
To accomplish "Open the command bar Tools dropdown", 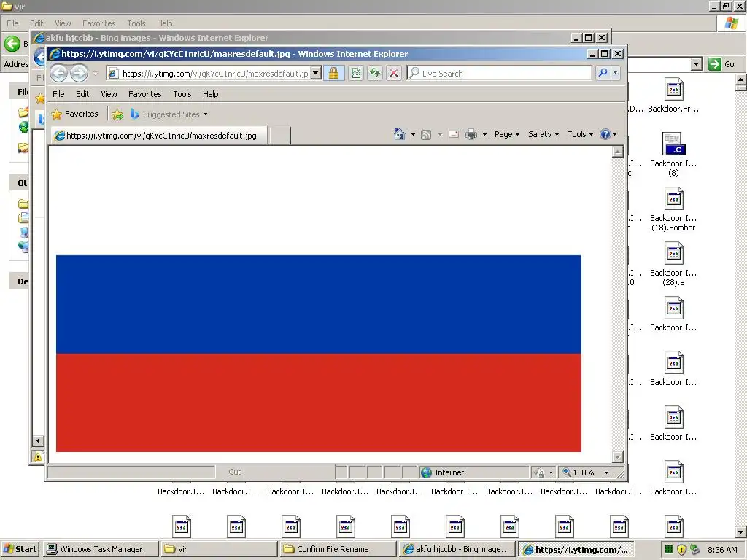I will coord(580,134).
